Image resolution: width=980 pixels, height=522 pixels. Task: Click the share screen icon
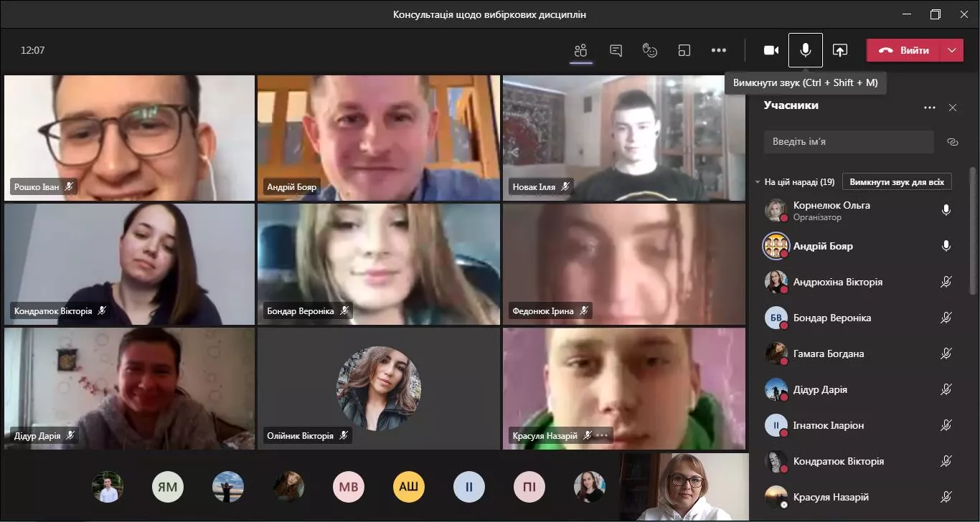(x=840, y=50)
